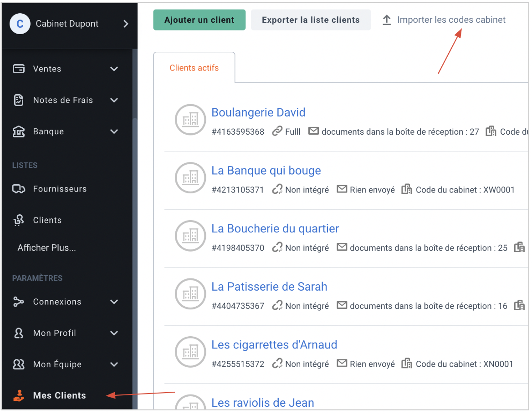
Task: Click the Fulll link icon for Boulangerie David
Action: point(277,131)
